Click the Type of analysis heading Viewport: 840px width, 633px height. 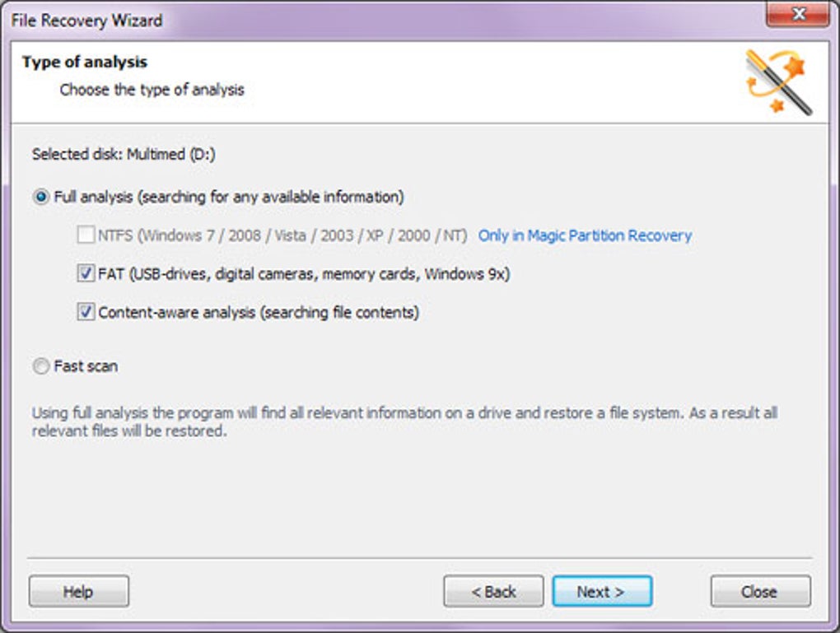pos(85,63)
